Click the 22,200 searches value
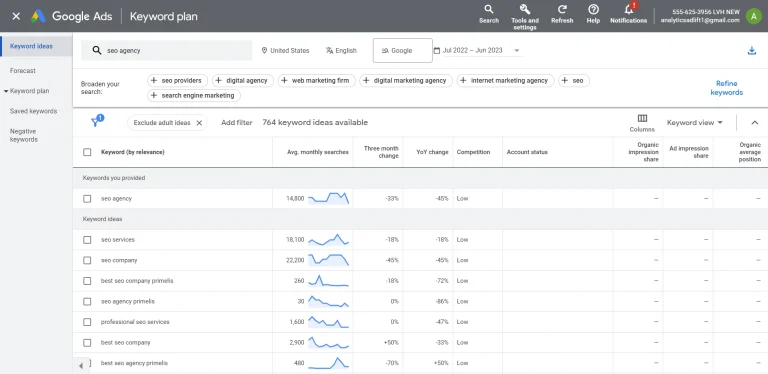768x374 pixels. pyautogui.click(x=295, y=260)
